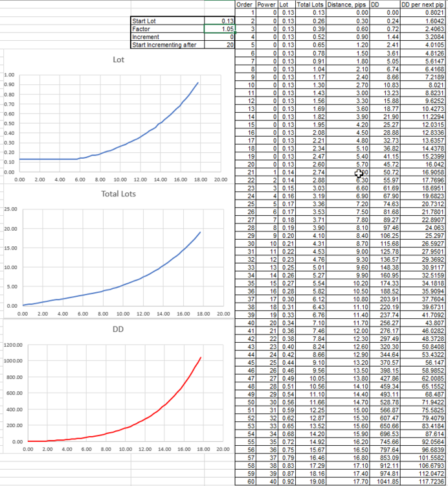
Task: Select the DD cell showing 45.72
Action: tap(385, 164)
